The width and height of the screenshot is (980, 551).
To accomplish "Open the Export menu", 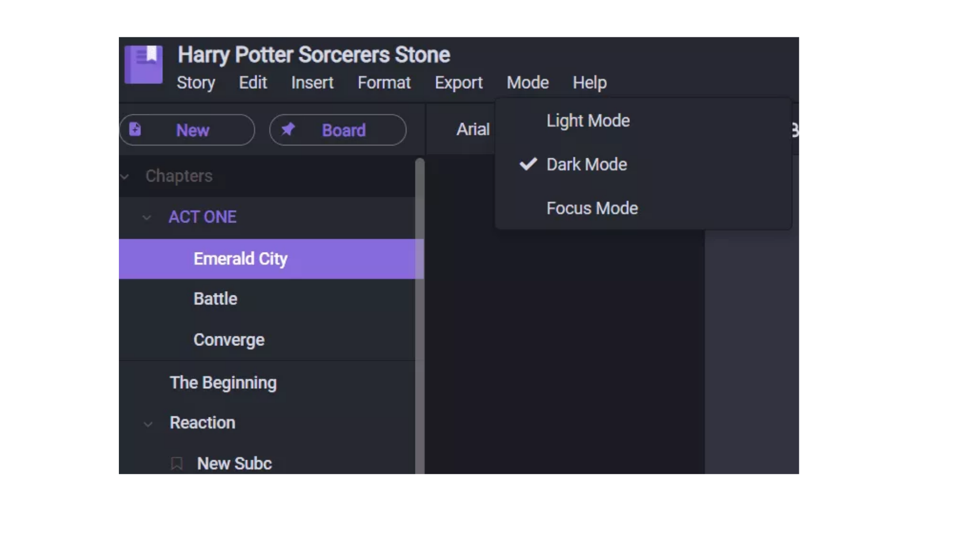I will (458, 83).
